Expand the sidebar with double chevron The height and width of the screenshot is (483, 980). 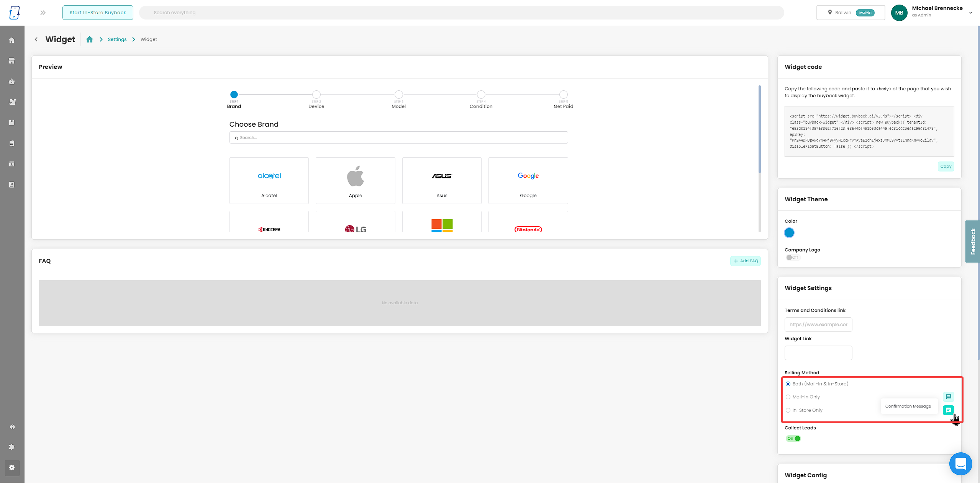click(43, 13)
